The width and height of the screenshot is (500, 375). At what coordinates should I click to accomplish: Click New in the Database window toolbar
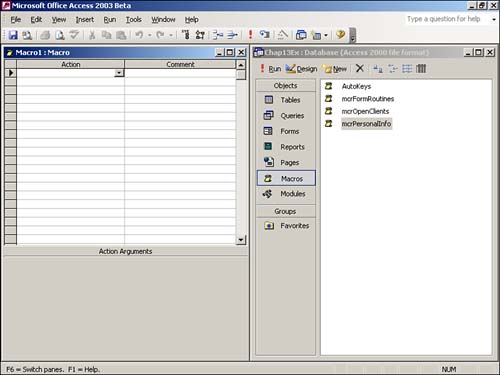pos(335,69)
